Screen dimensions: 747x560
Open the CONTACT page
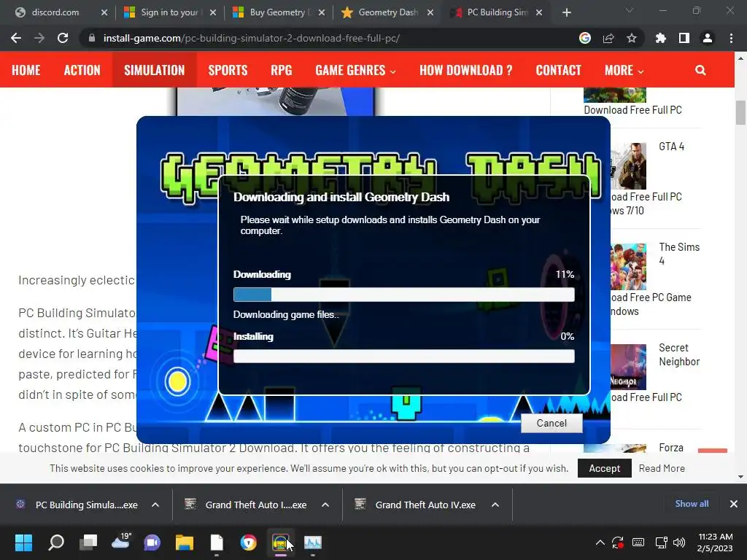[558, 71]
